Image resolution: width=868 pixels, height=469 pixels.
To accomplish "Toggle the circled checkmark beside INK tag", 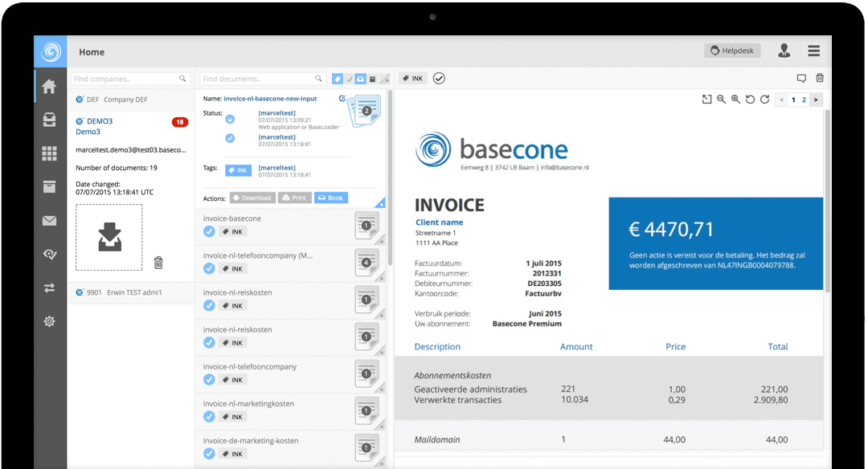I will point(439,79).
